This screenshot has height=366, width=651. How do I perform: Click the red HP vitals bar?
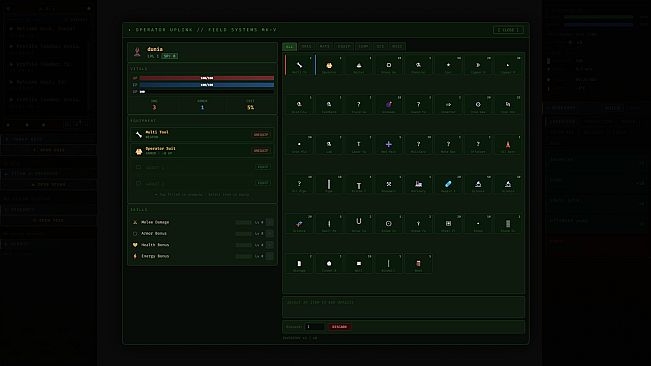(x=207, y=78)
